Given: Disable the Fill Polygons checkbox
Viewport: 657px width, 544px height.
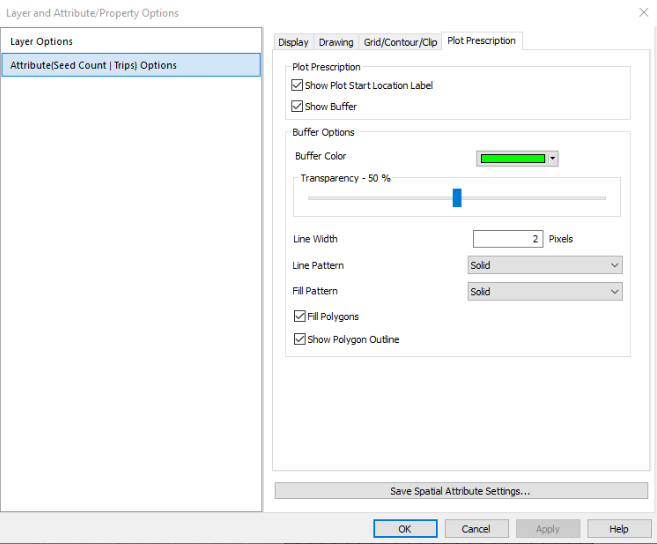Looking at the screenshot, I should (x=300, y=317).
